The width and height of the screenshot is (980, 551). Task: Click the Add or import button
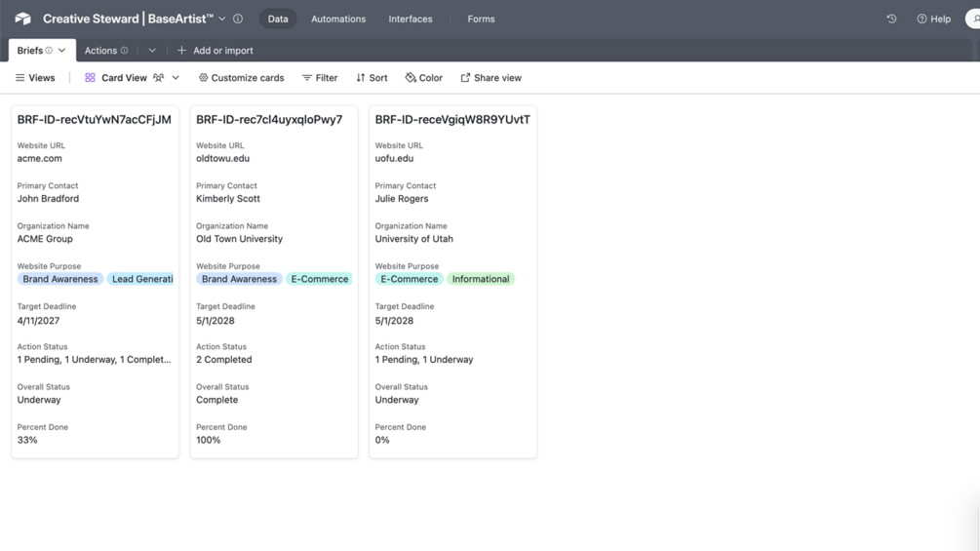(215, 51)
